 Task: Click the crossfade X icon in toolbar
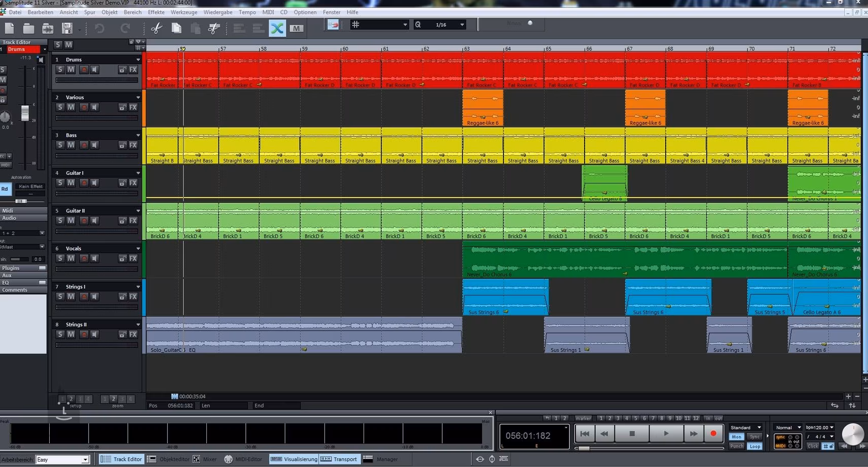[277, 28]
